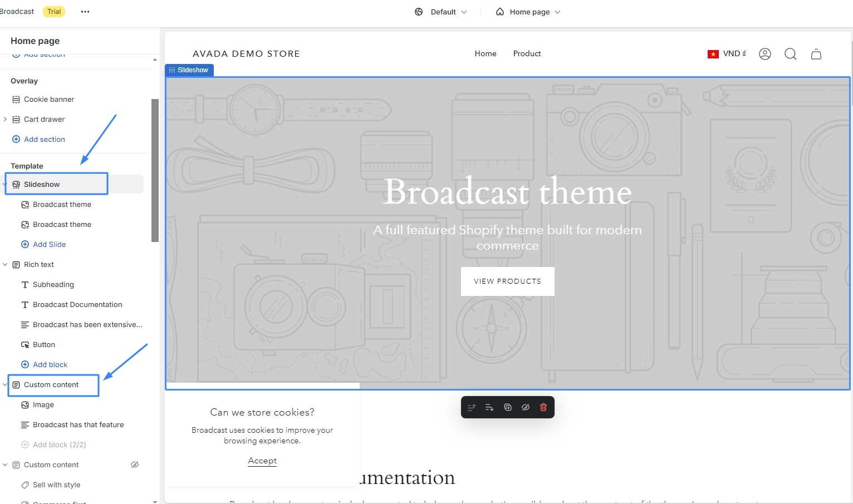Click the Button block icon
853x504 pixels.
click(x=25, y=345)
